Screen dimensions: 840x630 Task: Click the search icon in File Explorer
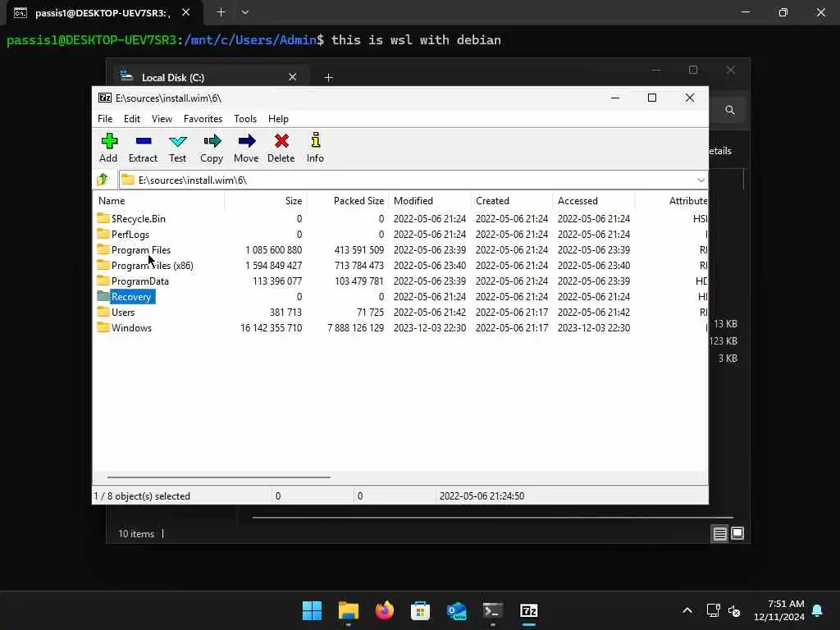click(729, 110)
